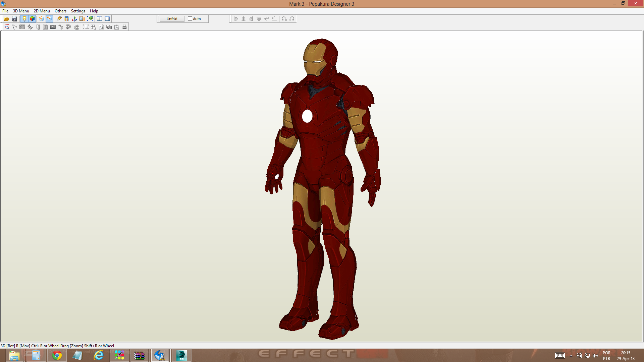
Task: Select the red-framed arrow selection tool
Action: tap(7, 27)
